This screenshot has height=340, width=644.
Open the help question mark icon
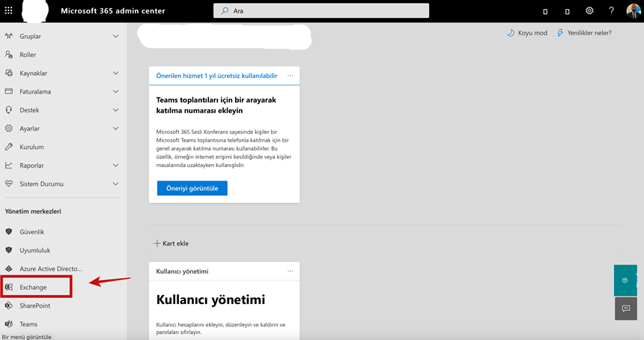(611, 10)
